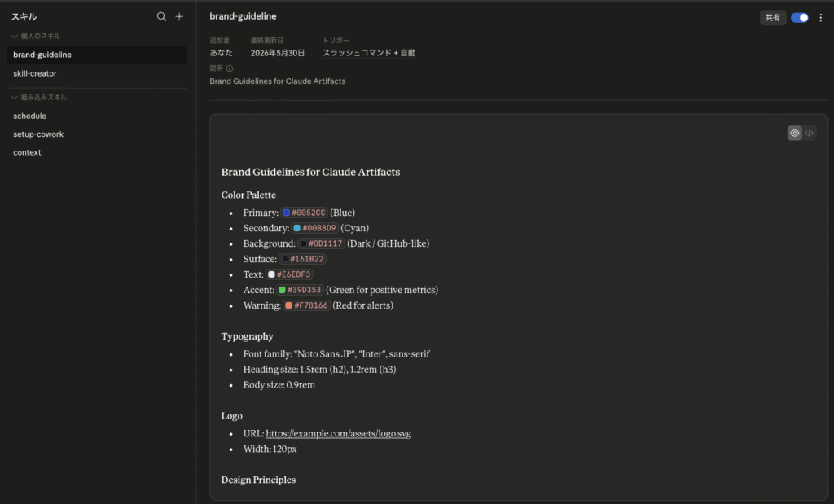Open the context built-in skill

click(x=97, y=152)
